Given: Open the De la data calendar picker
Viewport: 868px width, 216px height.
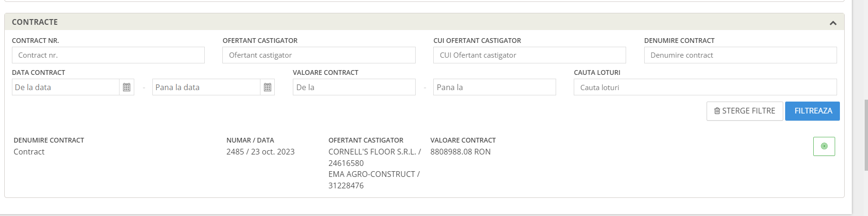Looking at the screenshot, I should (x=127, y=87).
